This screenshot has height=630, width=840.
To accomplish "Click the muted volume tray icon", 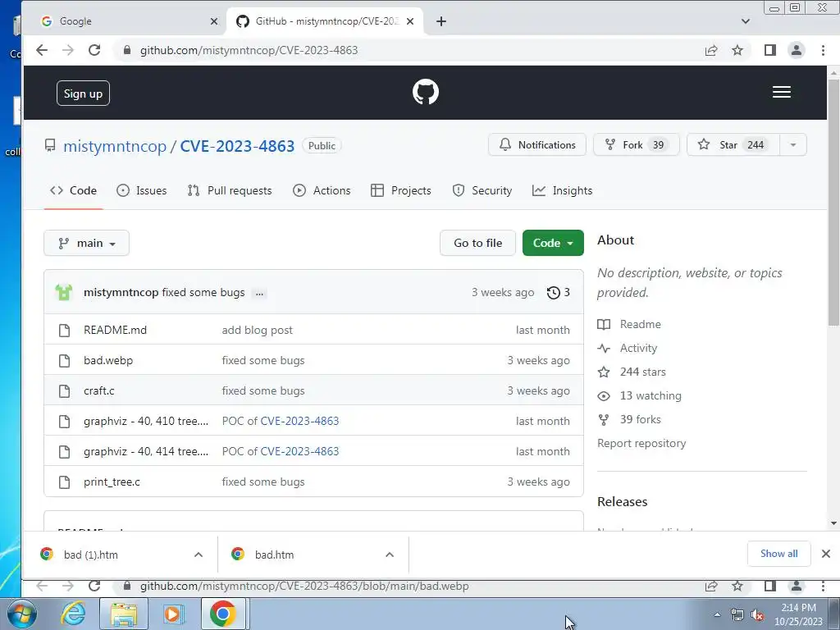I will click(x=756, y=615).
